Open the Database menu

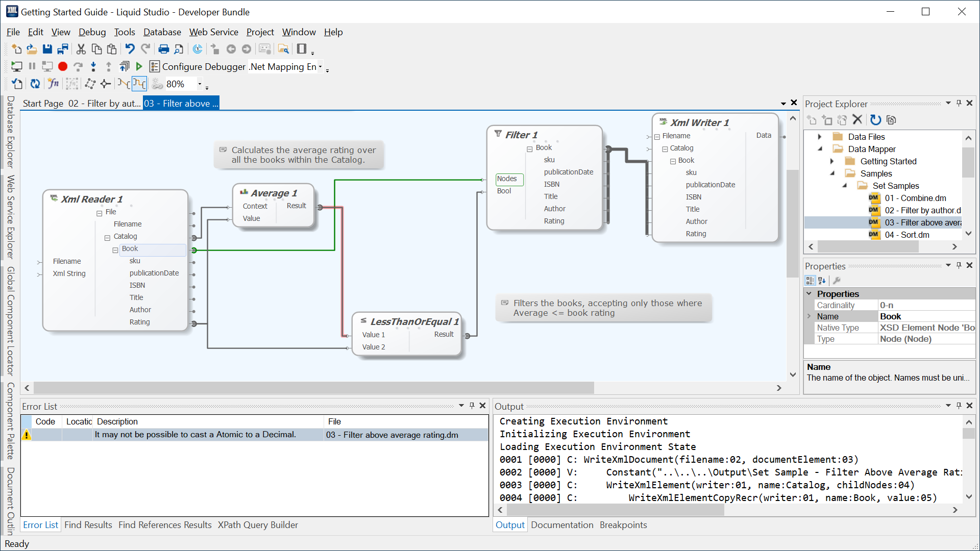point(162,32)
